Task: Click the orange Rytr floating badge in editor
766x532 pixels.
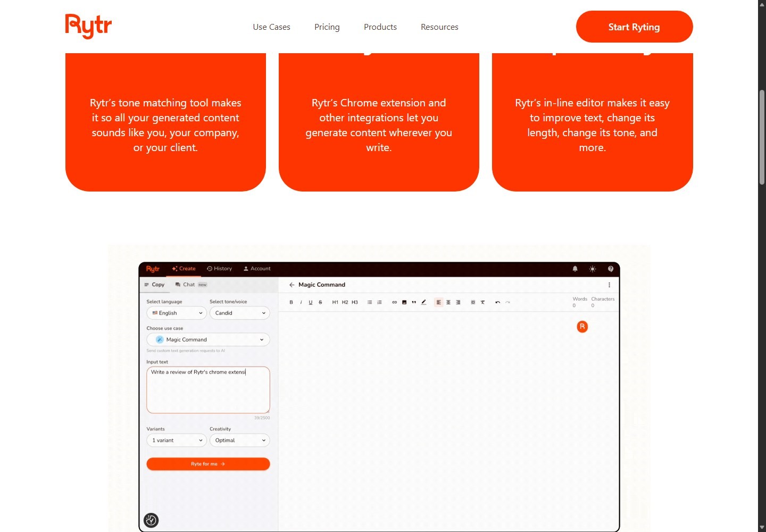Action: 582,327
